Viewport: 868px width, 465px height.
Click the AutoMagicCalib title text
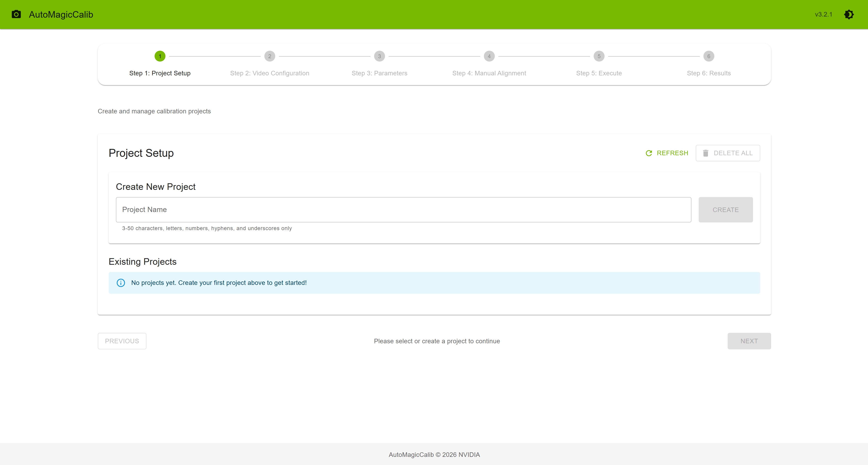click(x=61, y=14)
